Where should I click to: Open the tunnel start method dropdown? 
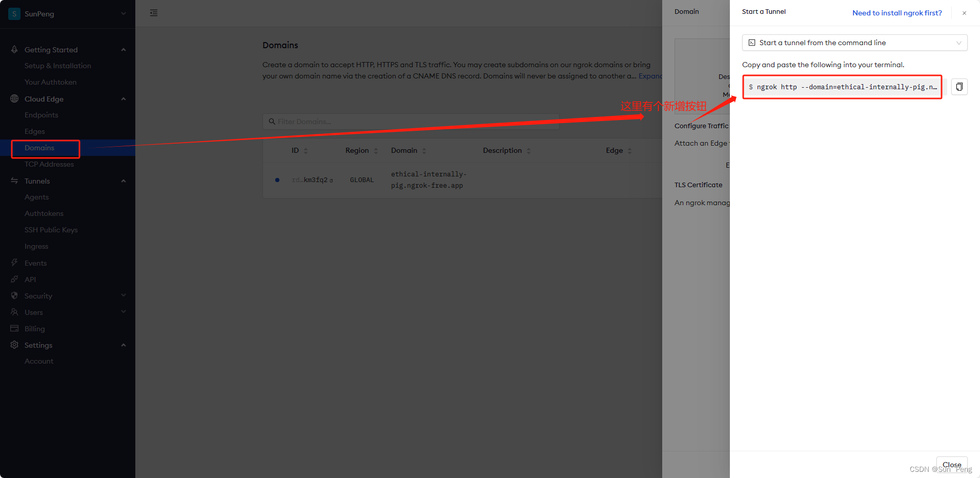pos(854,43)
